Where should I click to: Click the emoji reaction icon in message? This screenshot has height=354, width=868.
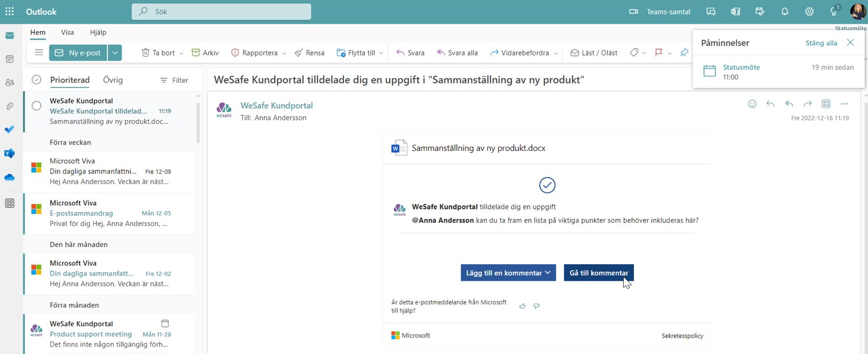click(752, 104)
